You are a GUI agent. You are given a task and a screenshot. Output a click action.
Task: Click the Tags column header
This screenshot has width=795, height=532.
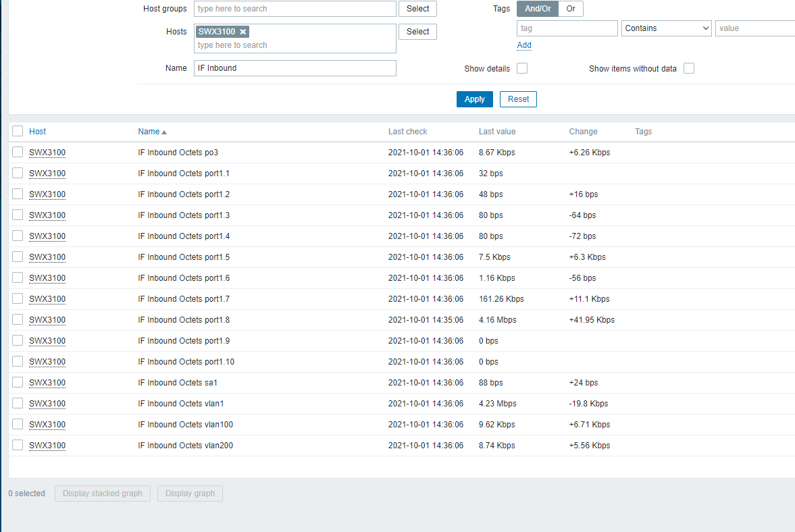(x=644, y=131)
